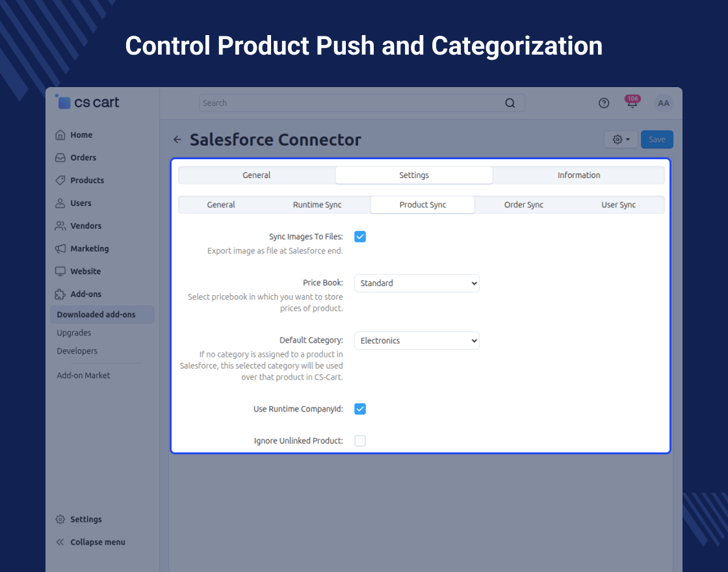Click the Use Runtime CompanyId label
The image size is (728, 572).
[x=298, y=409]
